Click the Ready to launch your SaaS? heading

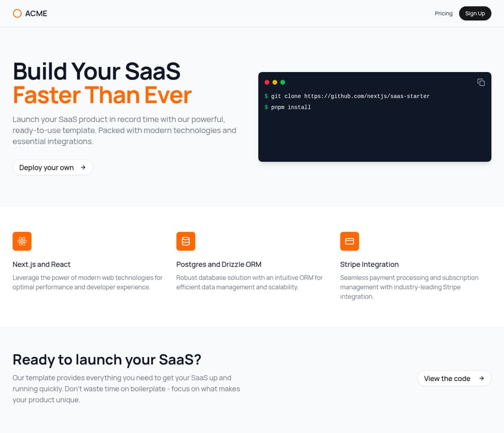pyautogui.click(x=107, y=359)
